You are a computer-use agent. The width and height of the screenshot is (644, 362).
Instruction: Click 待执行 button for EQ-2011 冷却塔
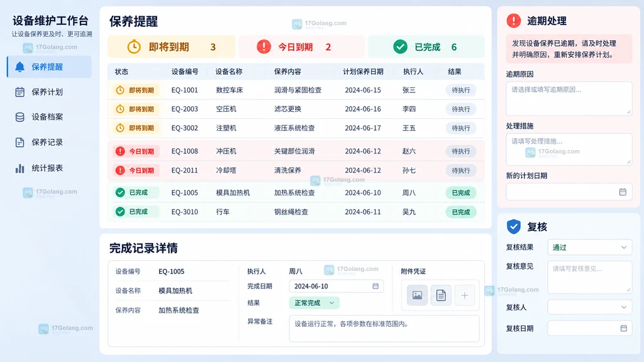coord(461,170)
